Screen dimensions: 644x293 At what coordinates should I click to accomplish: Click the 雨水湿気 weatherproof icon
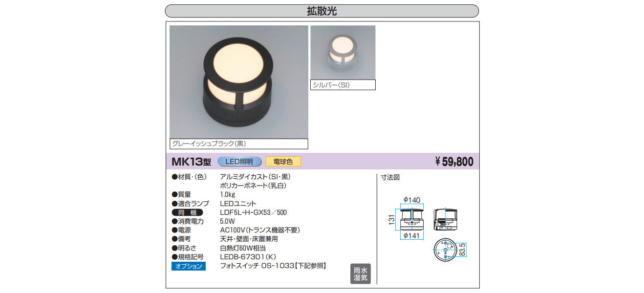click(361, 273)
